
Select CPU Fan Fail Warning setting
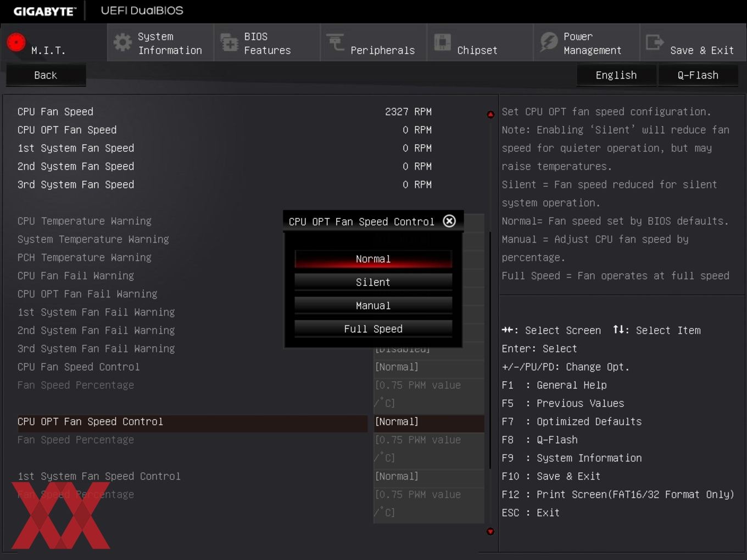coord(75,276)
